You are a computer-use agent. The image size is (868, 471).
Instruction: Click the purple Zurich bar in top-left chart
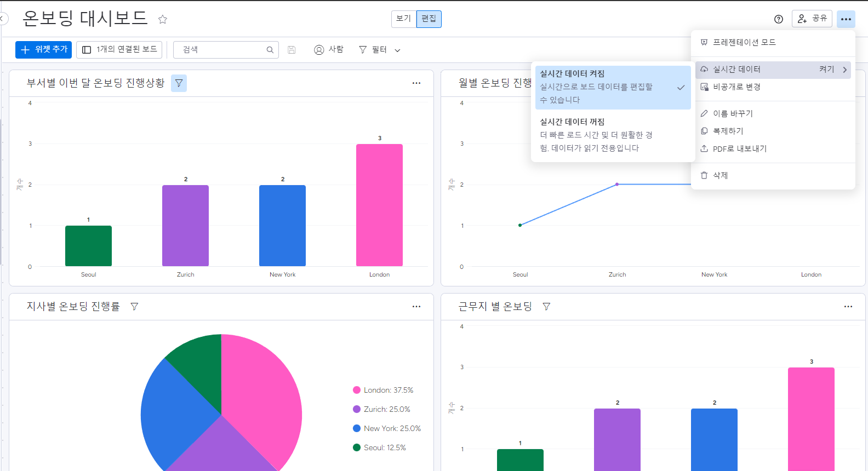pyautogui.click(x=185, y=226)
